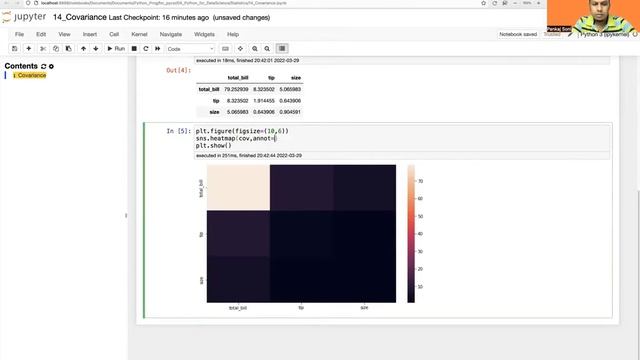
Task: Click the size row header in the table
Action: pos(214,112)
